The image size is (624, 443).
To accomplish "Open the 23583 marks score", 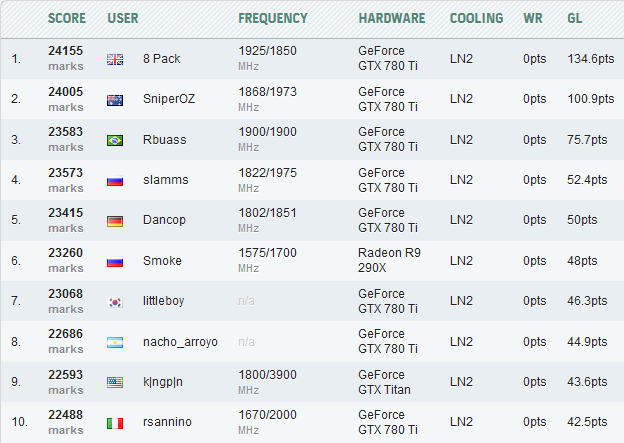I will tap(66, 139).
